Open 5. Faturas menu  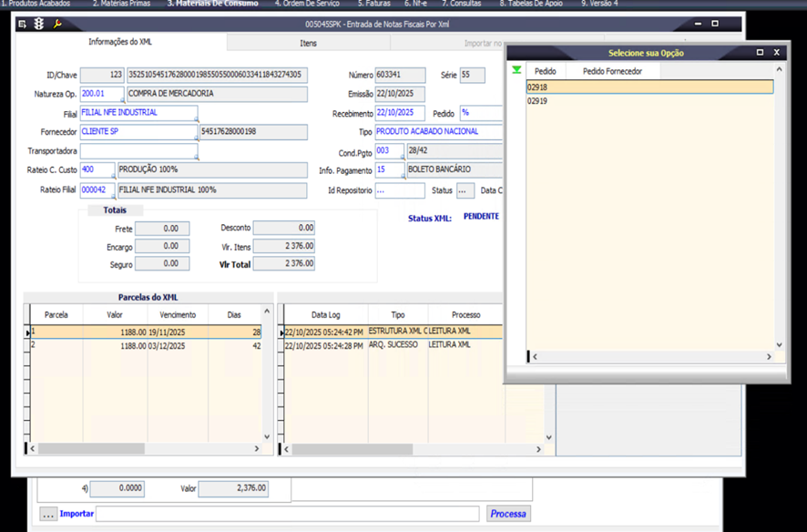coord(374,4)
